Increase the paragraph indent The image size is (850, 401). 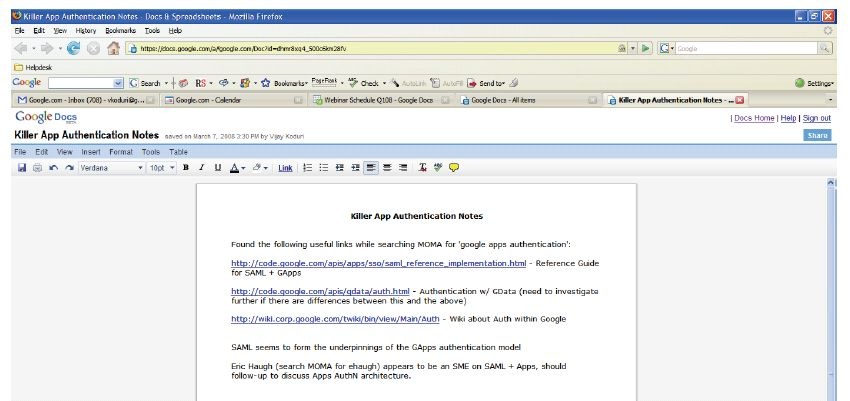pyautogui.click(x=355, y=168)
